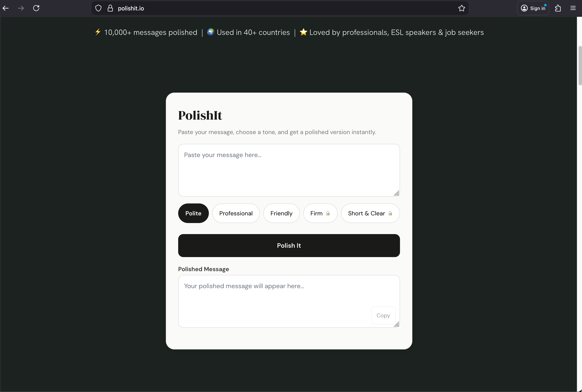Select the Professional tone pill
The height and width of the screenshot is (392, 582).
pos(236,213)
